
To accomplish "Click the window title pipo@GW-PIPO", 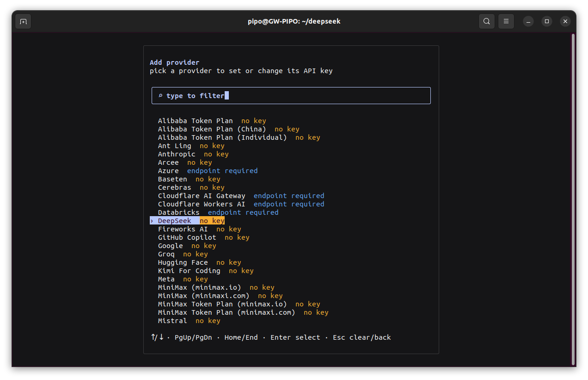I will coord(294,21).
